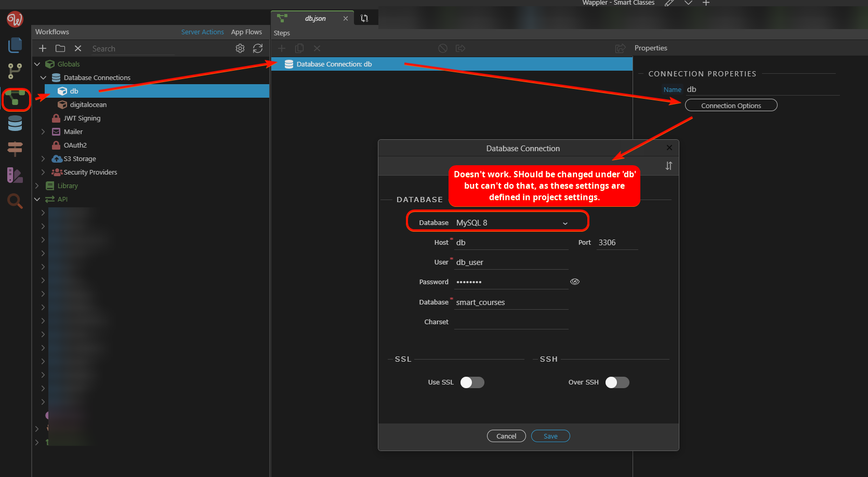Image resolution: width=868 pixels, height=477 pixels.
Task: Select the db.json tab
Action: tap(315, 18)
